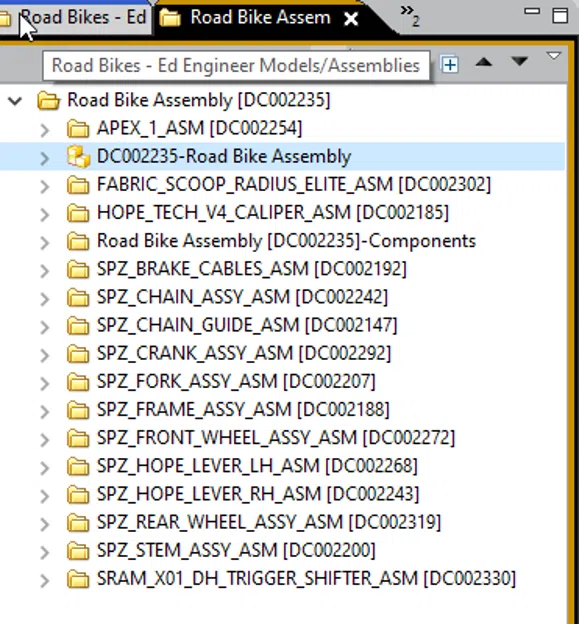Close the Road Bike Assem tab
This screenshot has height=625, width=579.
351,18
